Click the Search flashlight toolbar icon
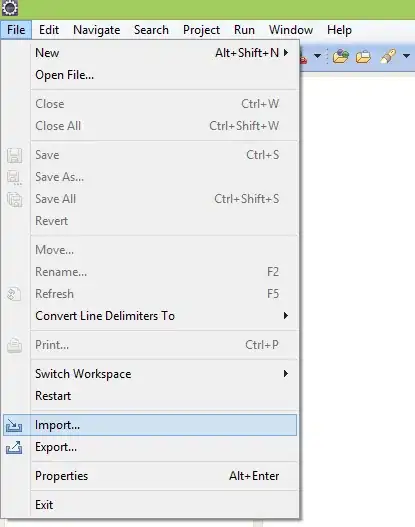The height and width of the screenshot is (527, 415). tap(387, 56)
